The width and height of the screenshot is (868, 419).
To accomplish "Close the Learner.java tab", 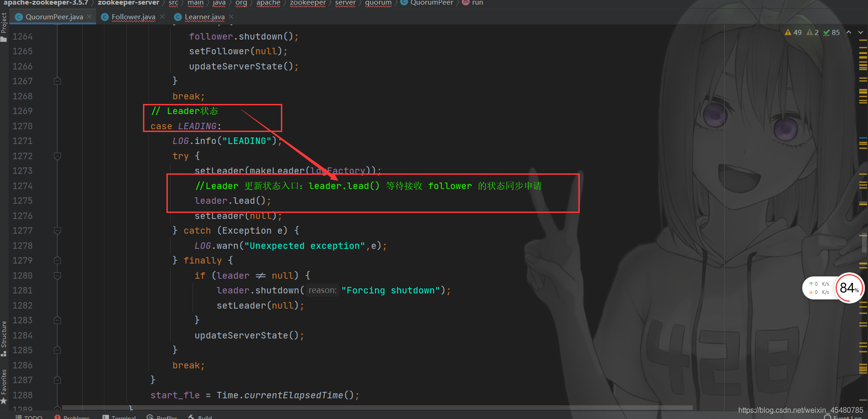I will click(x=231, y=17).
